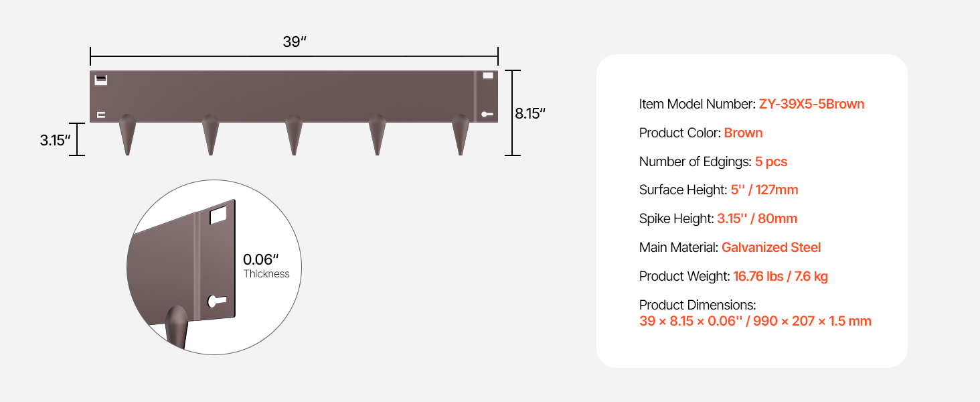The image size is (980, 402).
Task: Select the last spike on the right
Action: [x=461, y=135]
